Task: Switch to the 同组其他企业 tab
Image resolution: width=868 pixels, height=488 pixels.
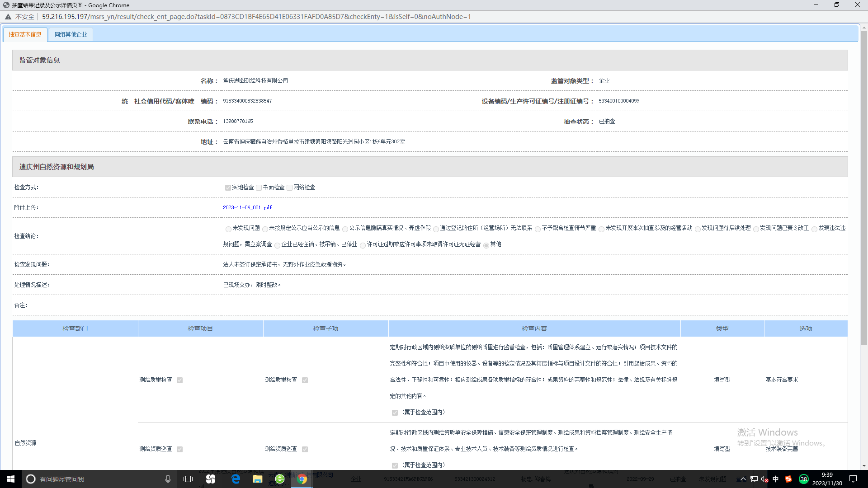Action: [71, 34]
